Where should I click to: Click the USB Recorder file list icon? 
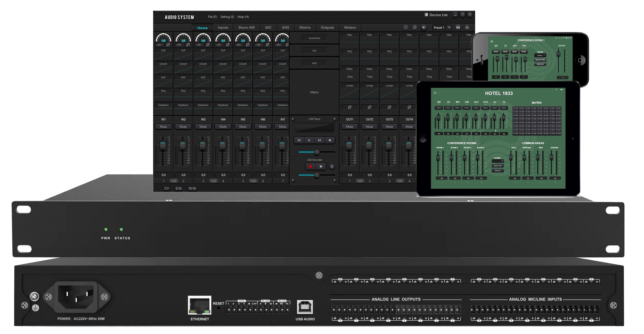[x=332, y=166]
